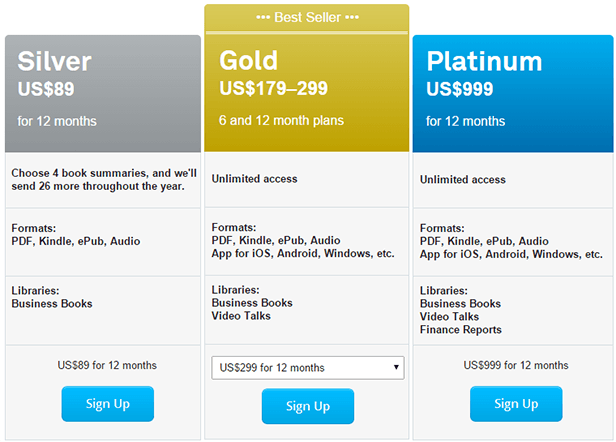Click Finance Reports in Platinum libraries
Image resolution: width=616 pixels, height=442 pixels.
pos(461,330)
